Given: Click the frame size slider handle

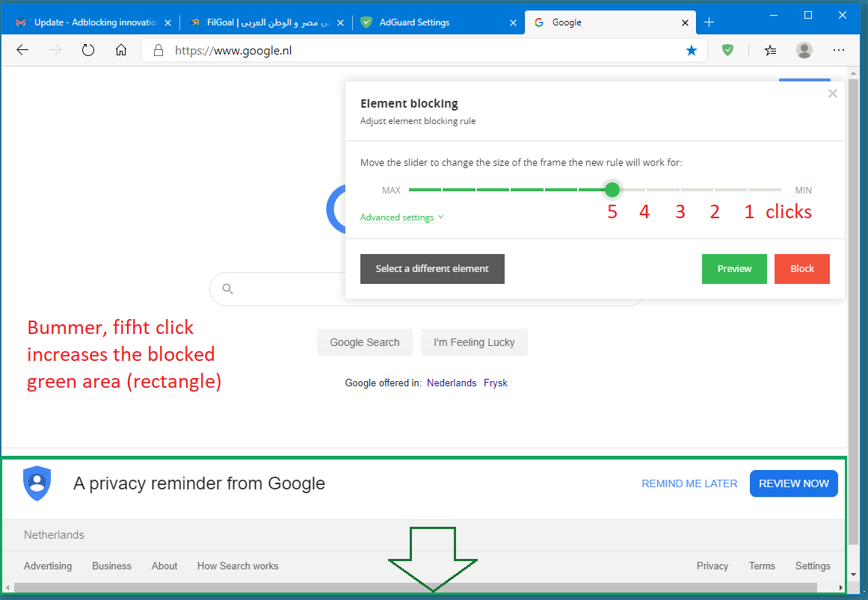Looking at the screenshot, I should pyautogui.click(x=612, y=190).
